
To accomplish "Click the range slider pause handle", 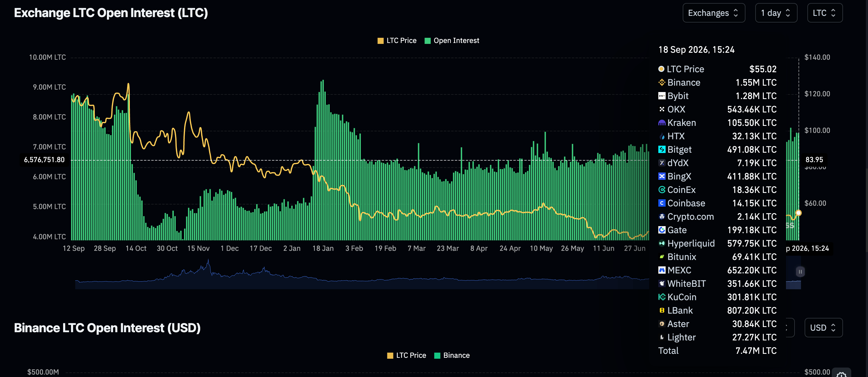I will tap(800, 272).
